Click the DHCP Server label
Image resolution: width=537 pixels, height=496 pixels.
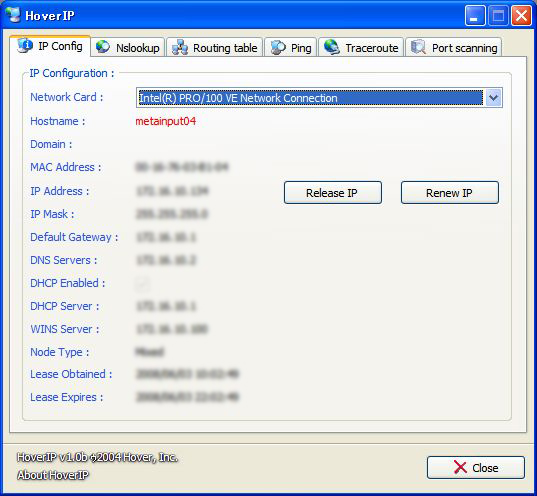pos(65,306)
